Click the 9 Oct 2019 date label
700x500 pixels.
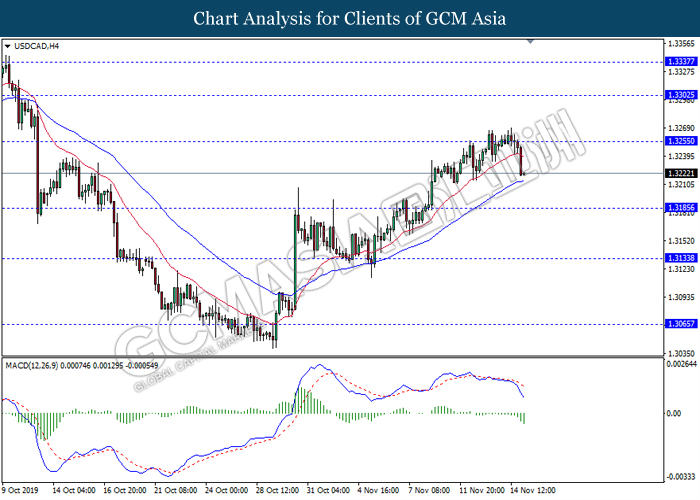coord(22,490)
